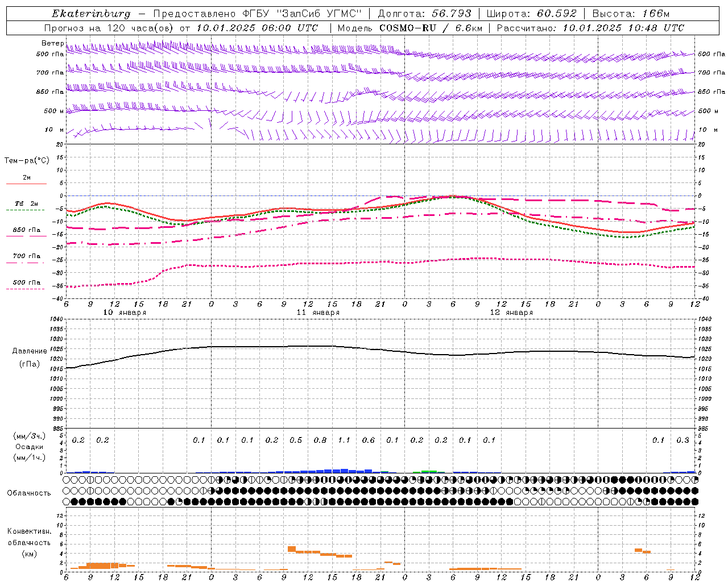Click the '0.5' precipitation value
The width and height of the screenshot is (728, 582).
[x=296, y=440]
